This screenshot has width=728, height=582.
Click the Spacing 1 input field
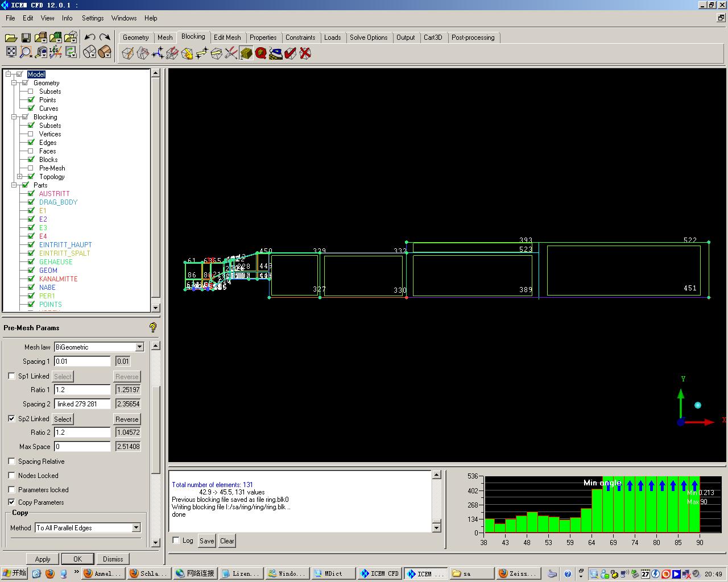[82, 361]
